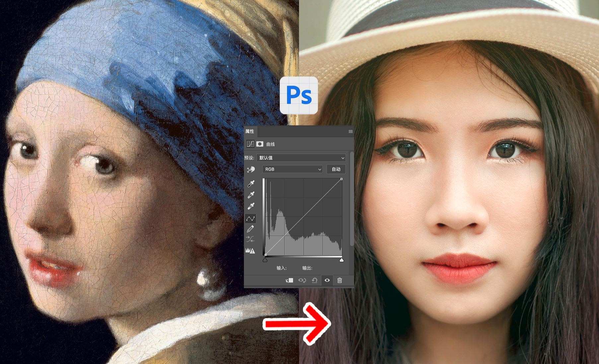The width and height of the screenshot is (599, 364).
Task: Pick the white point eyedropper
Action: click(251, 206)
